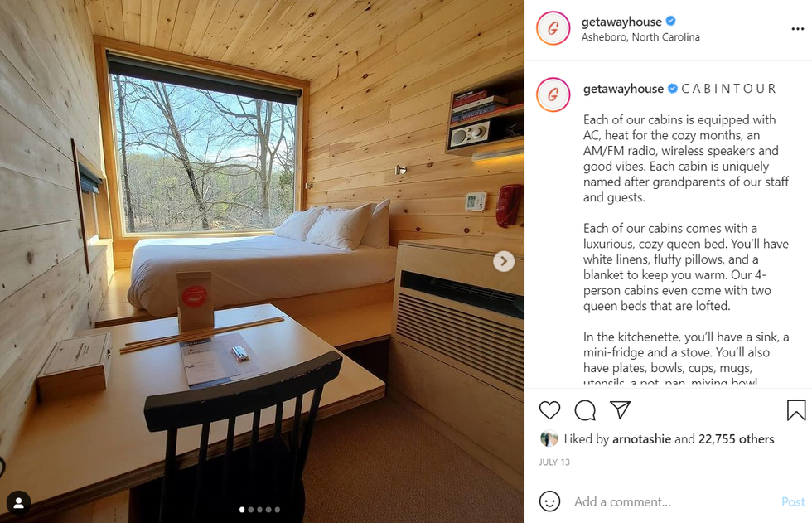Share the post using the paper plane icon
Image resolution: width=812 pixels, height=523 pixels.
(x=620, y=409)
